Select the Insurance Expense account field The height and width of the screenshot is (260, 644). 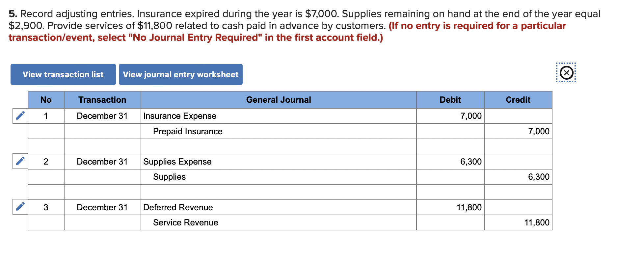179,116
